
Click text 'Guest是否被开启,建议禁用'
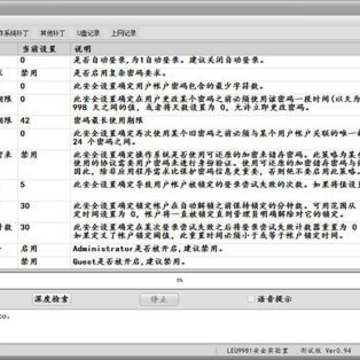tap(129, 261)
